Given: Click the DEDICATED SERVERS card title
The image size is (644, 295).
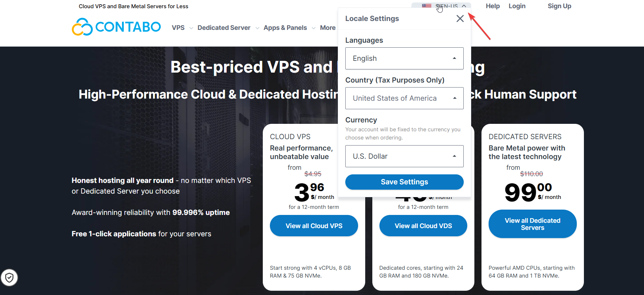Looking at the screenshot, I should (x=525, y=137).
